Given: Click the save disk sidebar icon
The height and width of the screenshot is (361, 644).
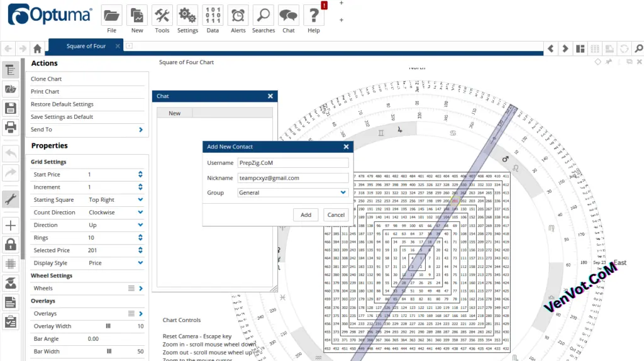Looking at the screenshot, I should tap(11, 108).
